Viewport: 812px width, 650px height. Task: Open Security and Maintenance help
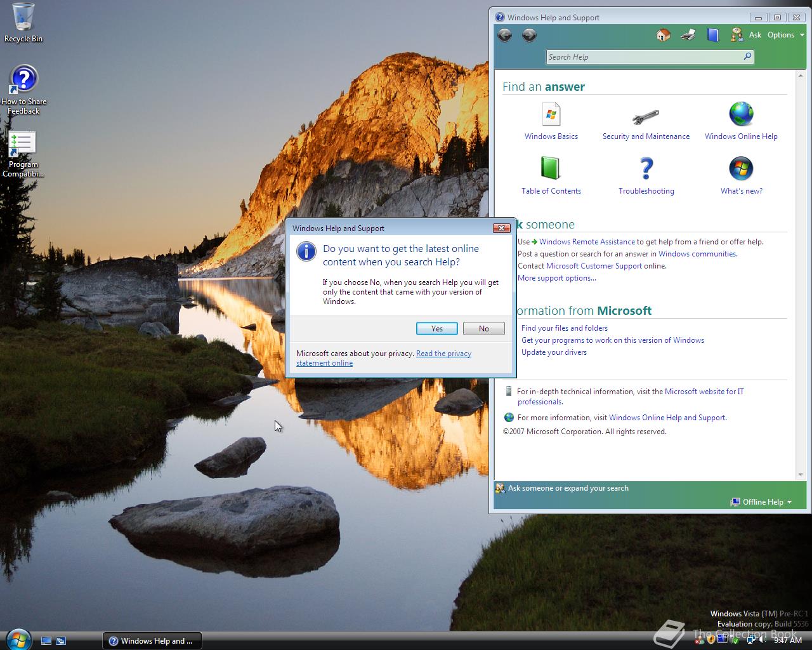pyautogui.click(x=646, y=121)
